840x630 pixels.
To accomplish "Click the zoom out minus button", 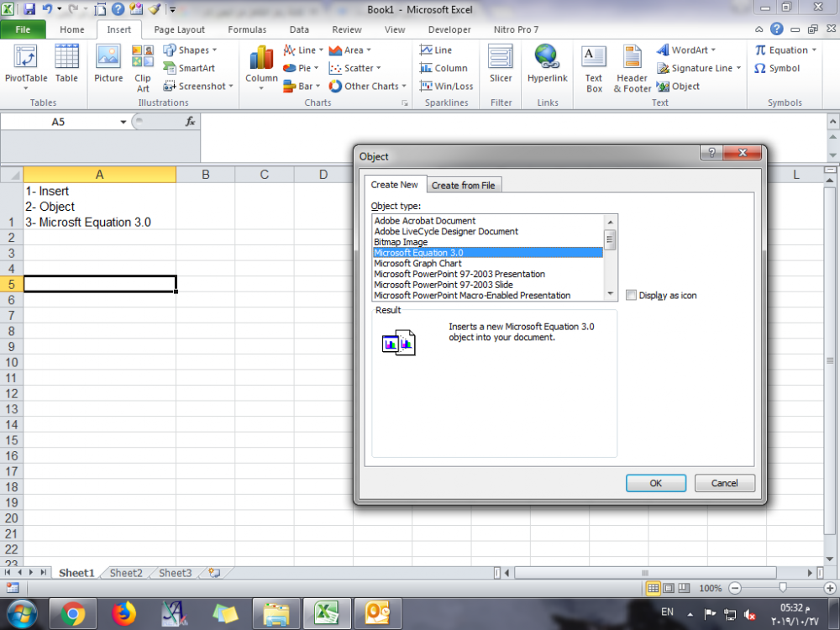I will (x=735, y=588).
